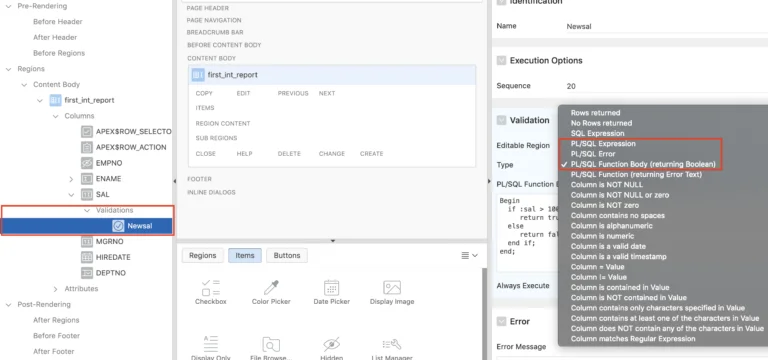Switch to Buttons gallery tab
Viewport: 768px width, 360px height.
287,255
